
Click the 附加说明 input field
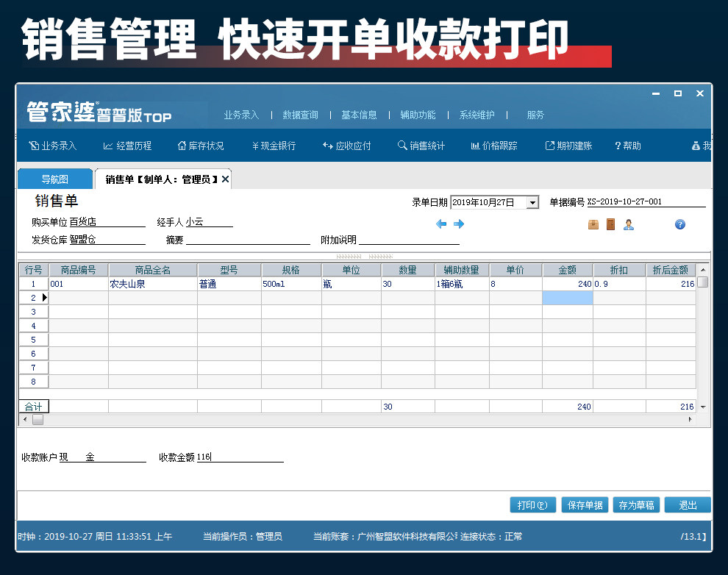click(409, 240)
